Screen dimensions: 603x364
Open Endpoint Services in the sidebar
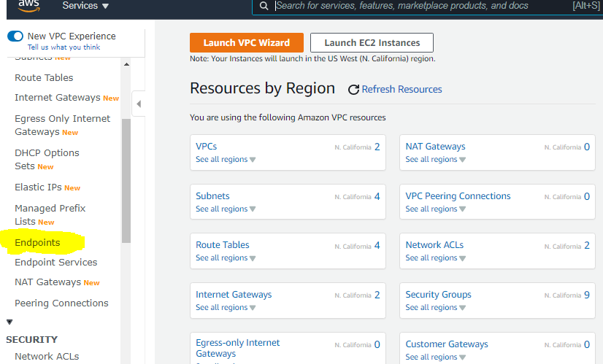click(55, 262)
